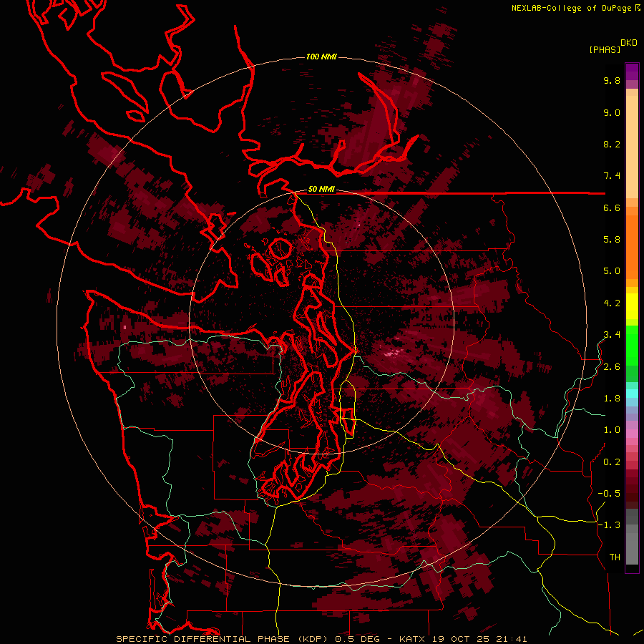Select the yellow band of color scale

coord(632,306)
